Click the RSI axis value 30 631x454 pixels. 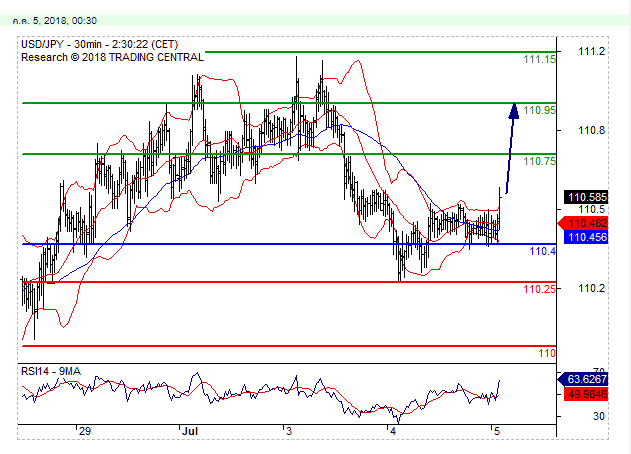pyautogui.click(x=599, y=416)
